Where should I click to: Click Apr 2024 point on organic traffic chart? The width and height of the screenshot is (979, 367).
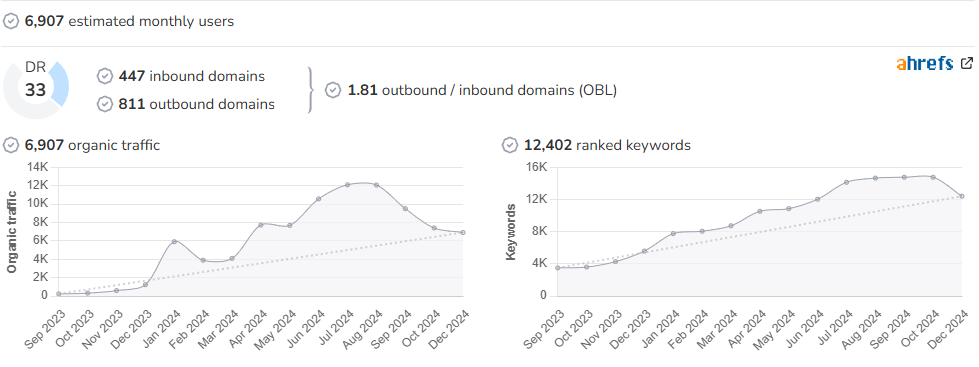pos(261,225)
